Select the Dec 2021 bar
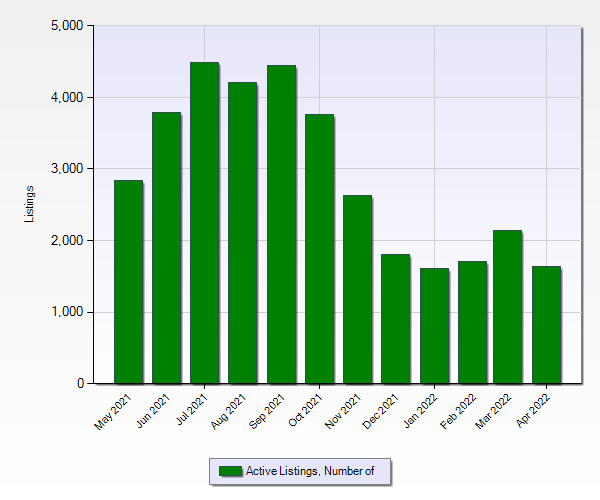The width and height of the screenshot is (600, 500). [x=395, y=319]
